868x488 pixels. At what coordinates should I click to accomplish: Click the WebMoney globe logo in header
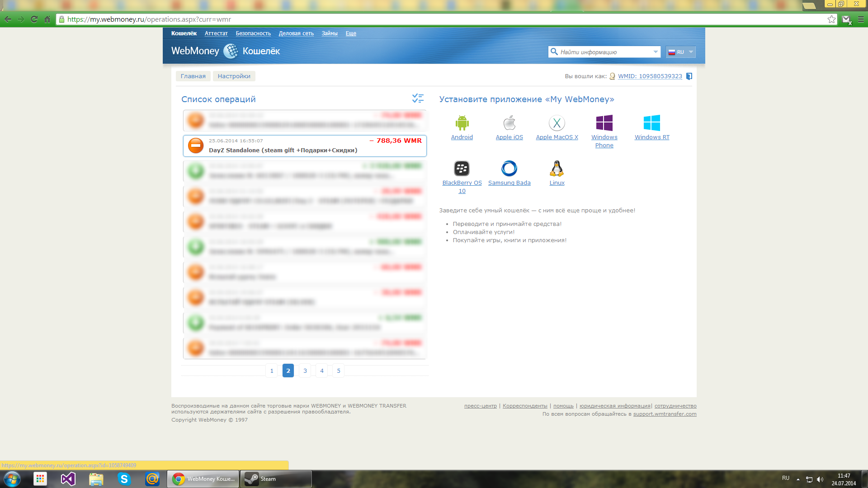point(231,51)
